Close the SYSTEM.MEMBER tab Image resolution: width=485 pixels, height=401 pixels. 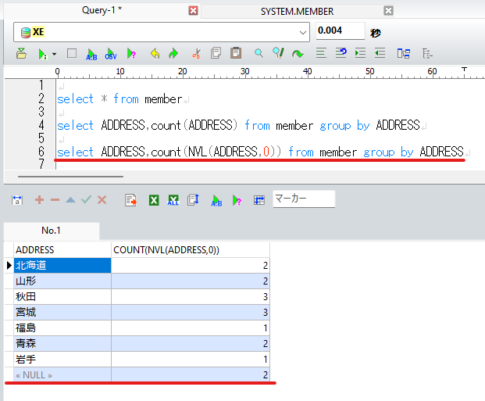[388, 11]
